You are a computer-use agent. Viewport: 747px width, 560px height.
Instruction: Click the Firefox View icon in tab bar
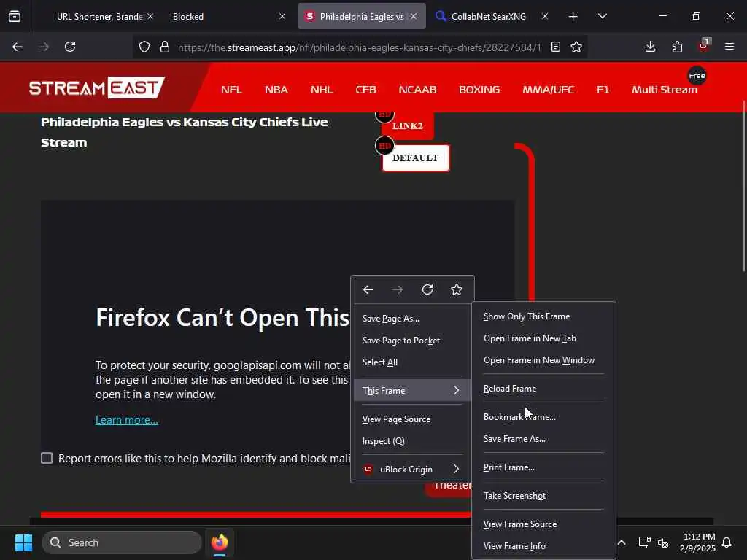pos(15,16)
